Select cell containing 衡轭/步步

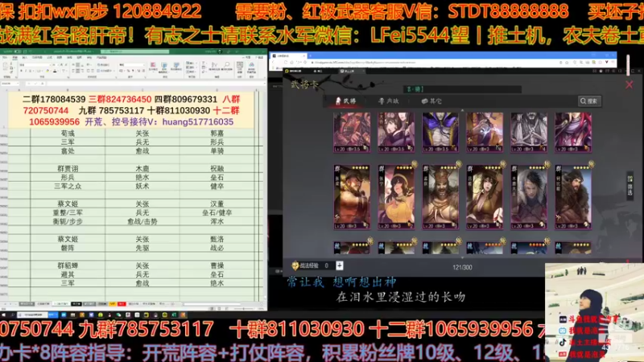tap(68, 222)
